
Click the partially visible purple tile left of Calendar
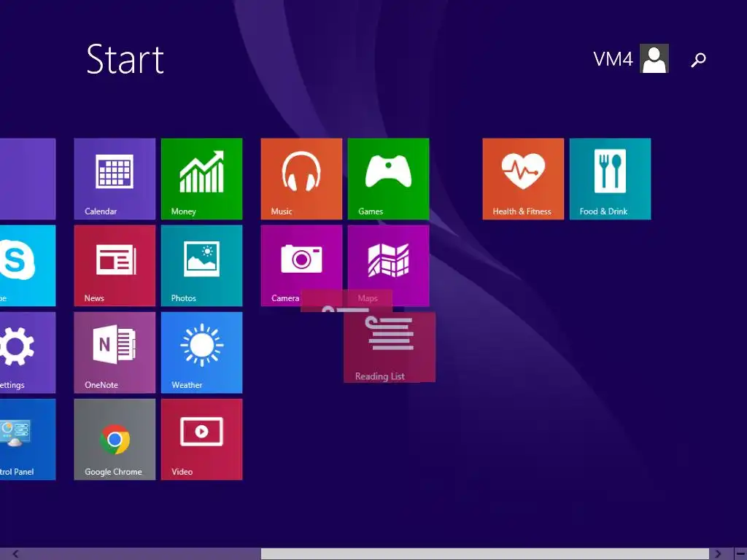(28, 179)
